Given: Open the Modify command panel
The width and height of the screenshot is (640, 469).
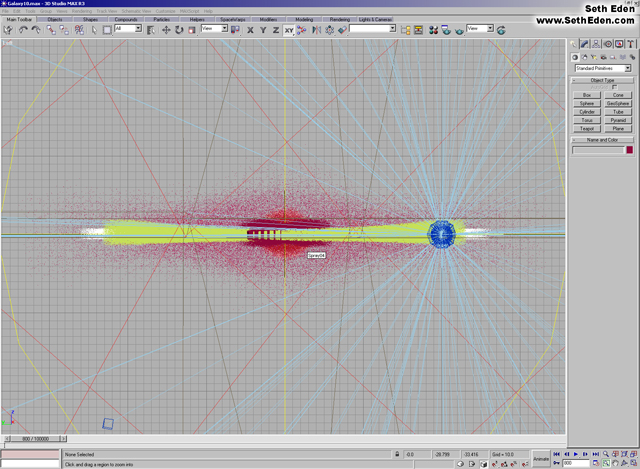Looking at the screenshot, I should [x=586, y=44].
